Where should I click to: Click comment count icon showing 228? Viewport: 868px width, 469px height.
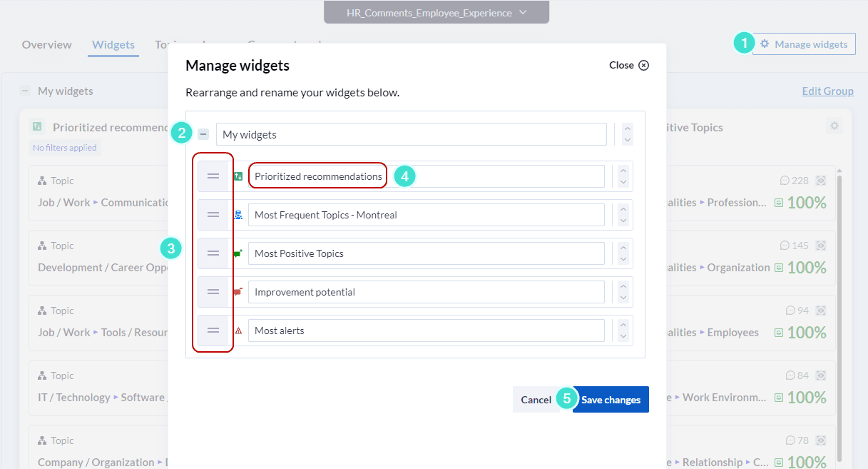click(785, 181)
